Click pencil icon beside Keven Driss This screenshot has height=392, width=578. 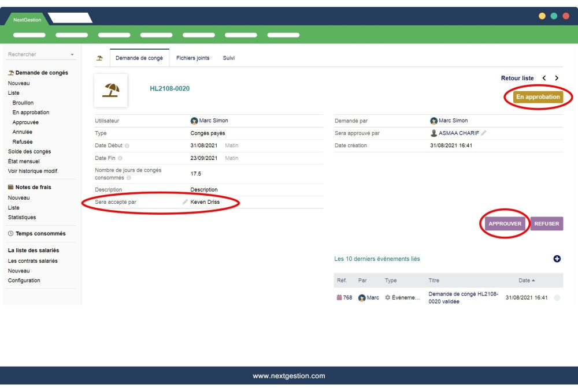click(185, 202)
